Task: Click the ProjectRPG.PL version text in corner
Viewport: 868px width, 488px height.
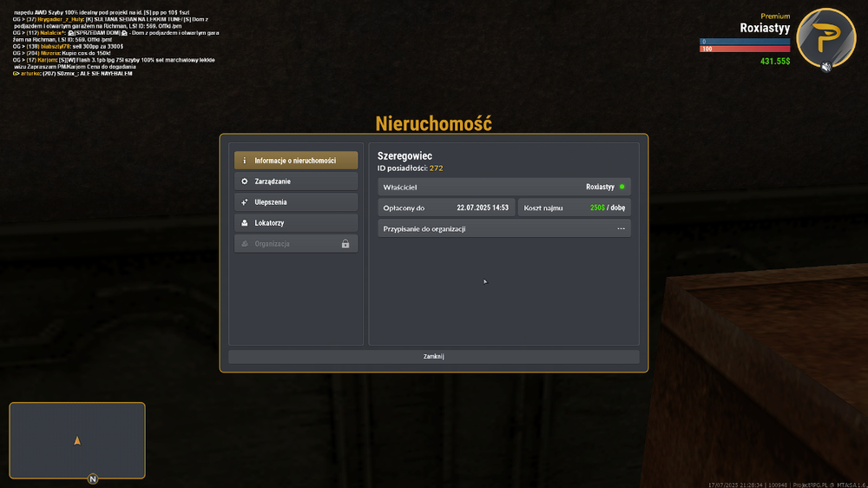Action: (x=829, y=485)
